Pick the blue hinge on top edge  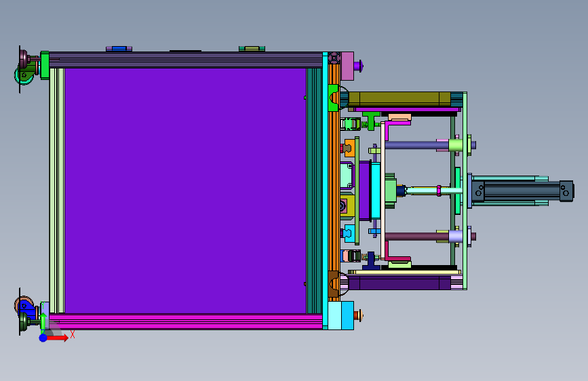pos(119,48)
